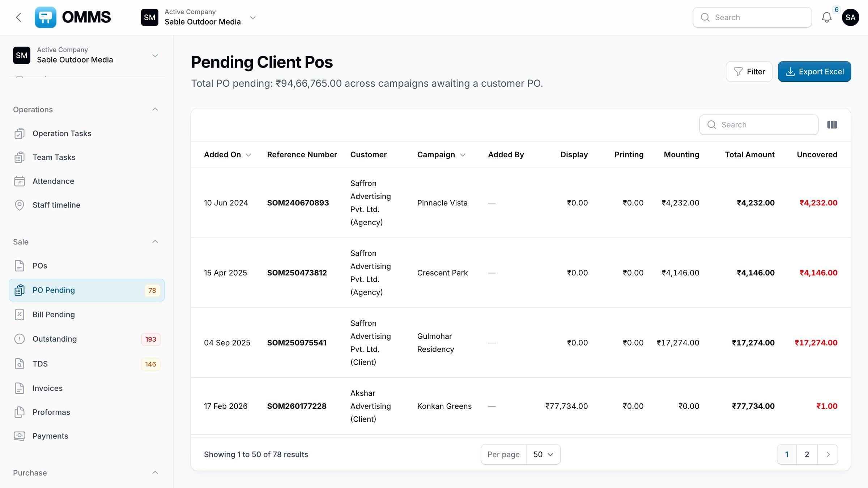The image size is (868, 488).
Task: Click the PO Pending sidebar icon
Action: 20,290
